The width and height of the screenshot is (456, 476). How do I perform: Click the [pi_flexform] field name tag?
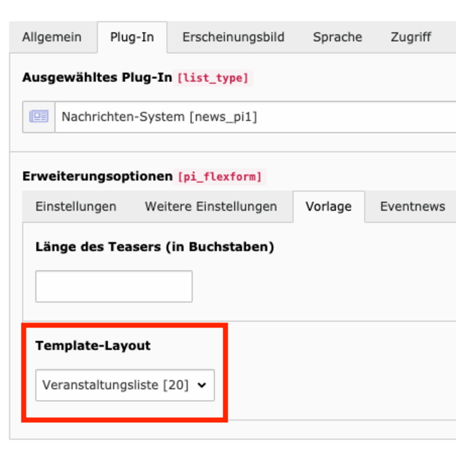pos(220,177)
